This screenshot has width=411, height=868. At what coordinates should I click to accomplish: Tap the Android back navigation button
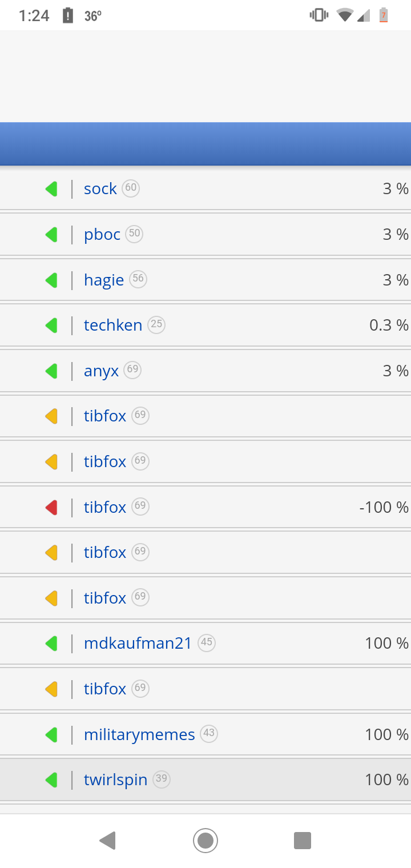107,841
